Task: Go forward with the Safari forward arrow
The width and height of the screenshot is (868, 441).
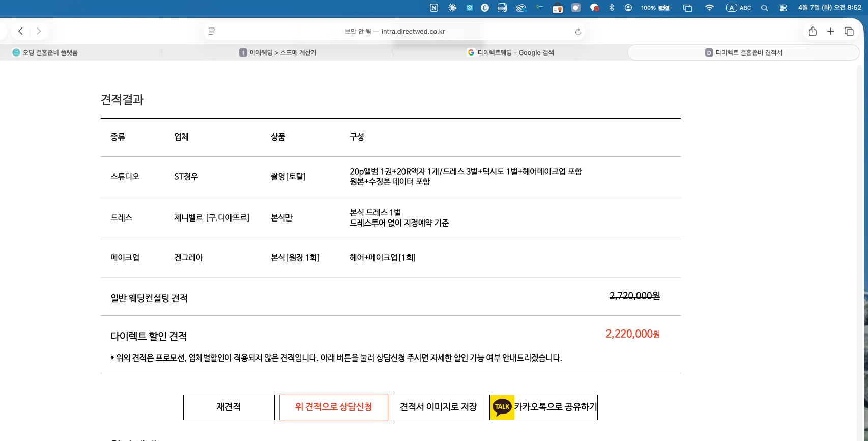Action: coord(39,31)
